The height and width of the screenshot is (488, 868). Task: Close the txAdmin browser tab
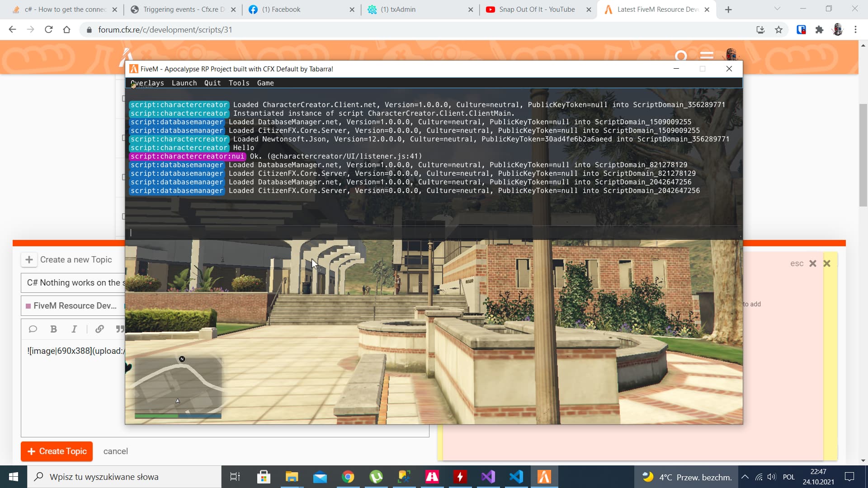click(x=471, y=9)
